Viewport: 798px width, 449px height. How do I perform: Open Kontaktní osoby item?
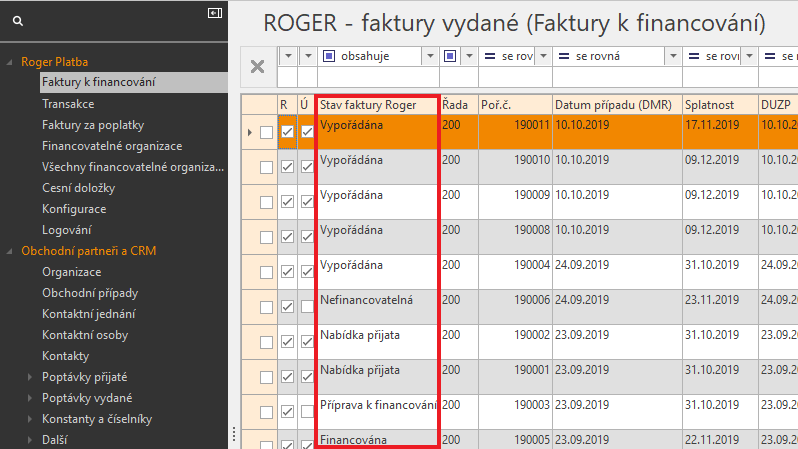point(85,335)
